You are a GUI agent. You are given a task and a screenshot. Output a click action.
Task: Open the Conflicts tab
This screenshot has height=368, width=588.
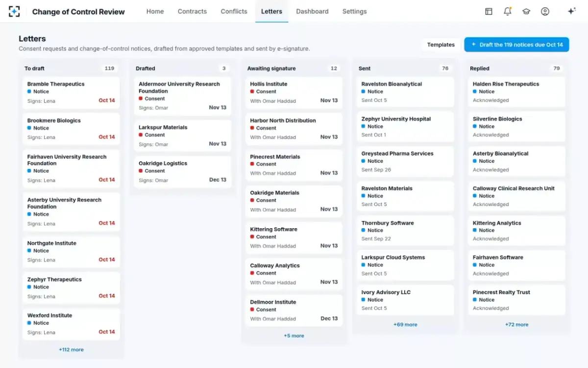point(234,11)
